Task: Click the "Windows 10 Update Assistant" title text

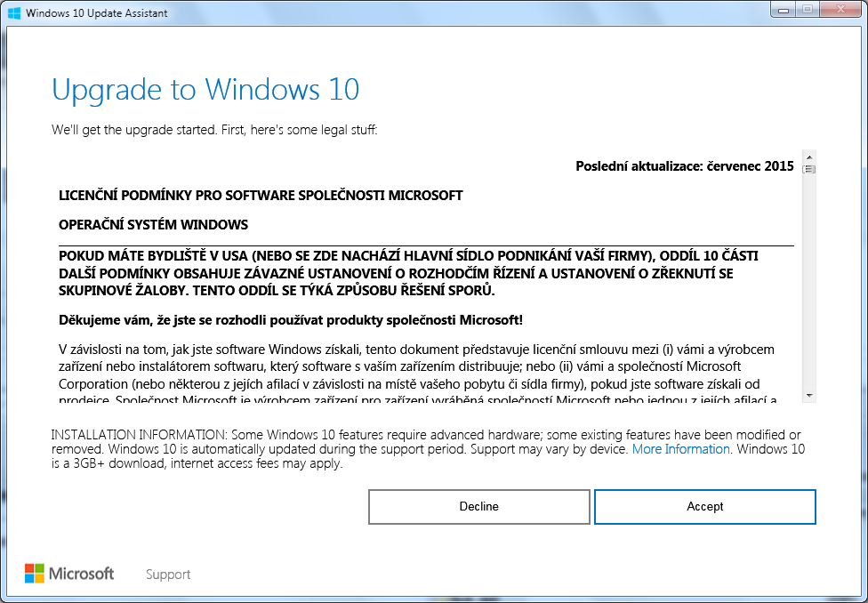Action: pos(96,14)
